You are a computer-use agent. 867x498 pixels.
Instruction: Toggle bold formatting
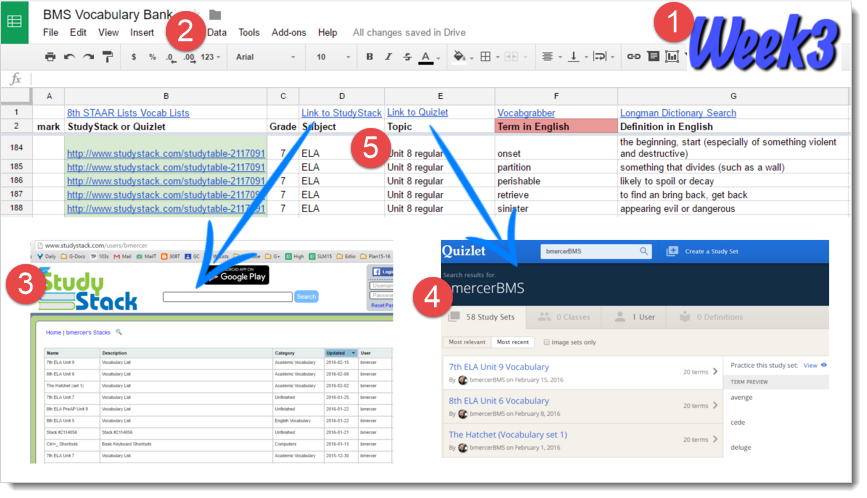[x=369, y=56]
